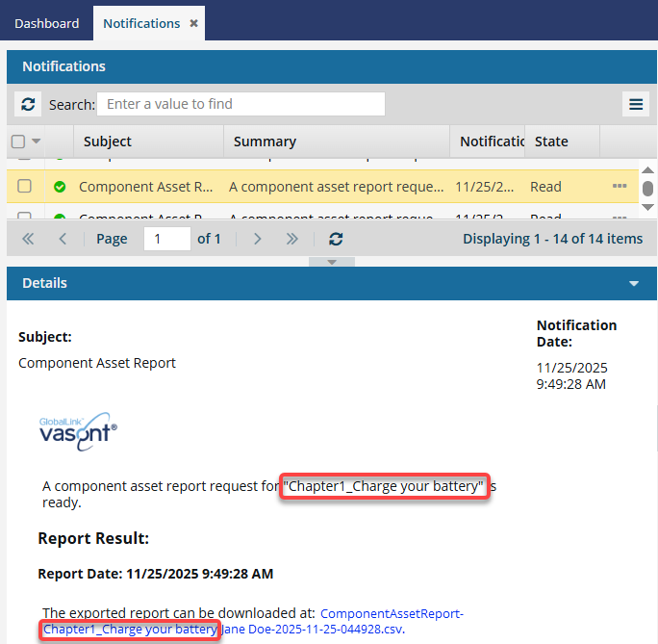Screen dimensions: 658x644
Task: Collapse the Details panel using the arrow
Action: tap(634, 284)
